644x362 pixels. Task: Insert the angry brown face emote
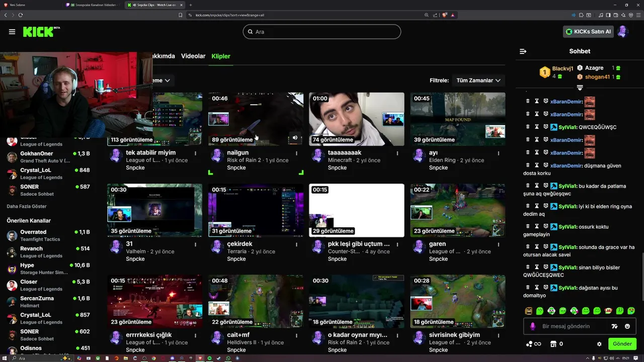528,311
